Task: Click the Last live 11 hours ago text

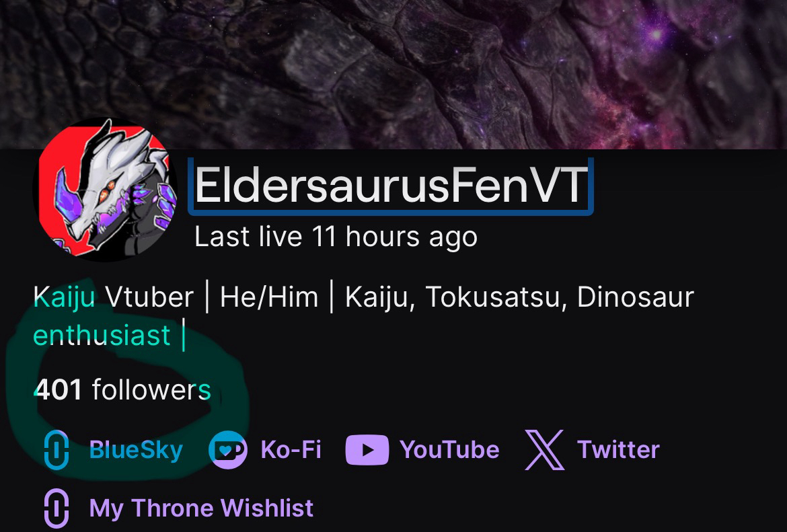Action: point(336,237)
